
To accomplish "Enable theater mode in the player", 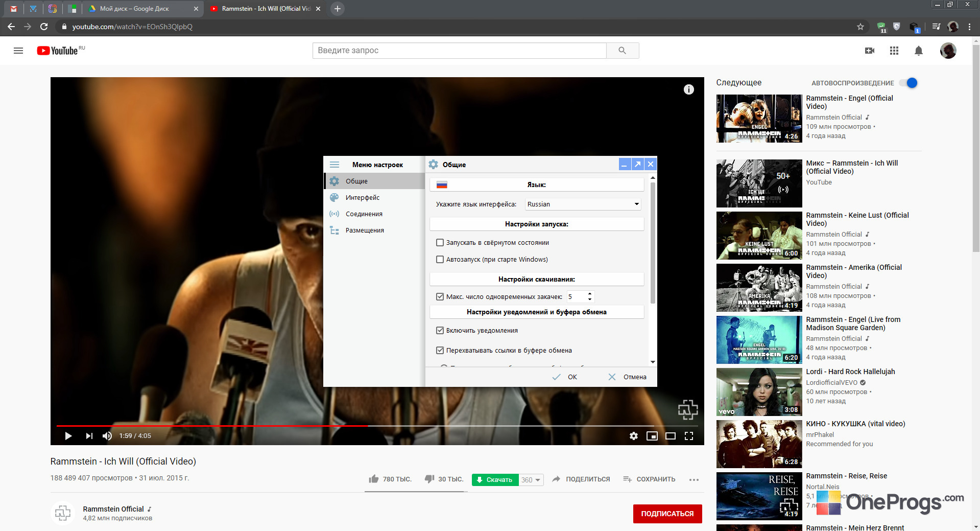I will [671, 436].
